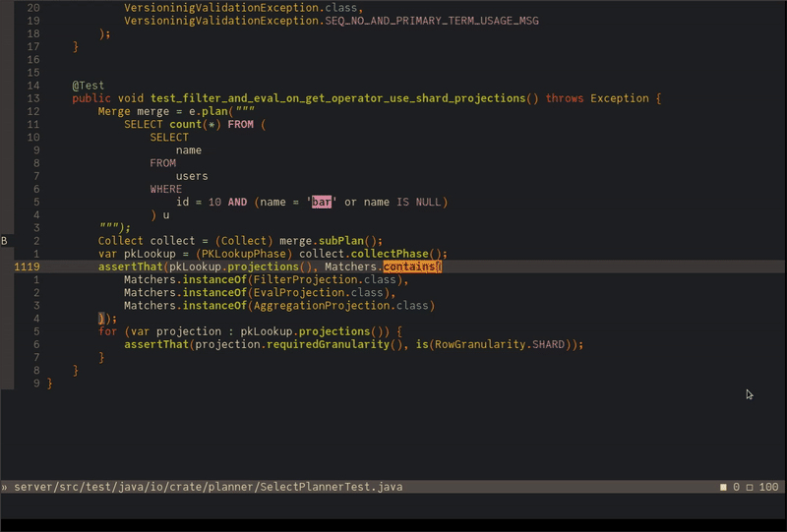
Task: Click the SelectPlannerTest.java file path in status bar
Action: 209,487
